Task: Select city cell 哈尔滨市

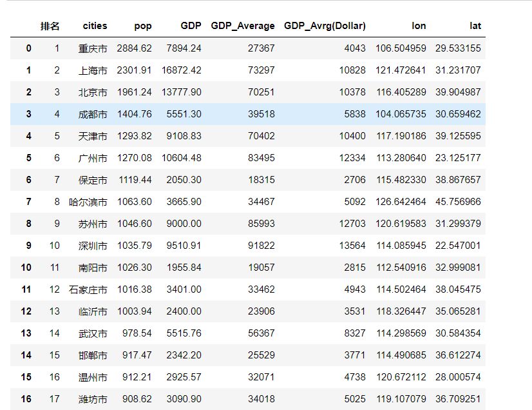Action: coord(88,202)
